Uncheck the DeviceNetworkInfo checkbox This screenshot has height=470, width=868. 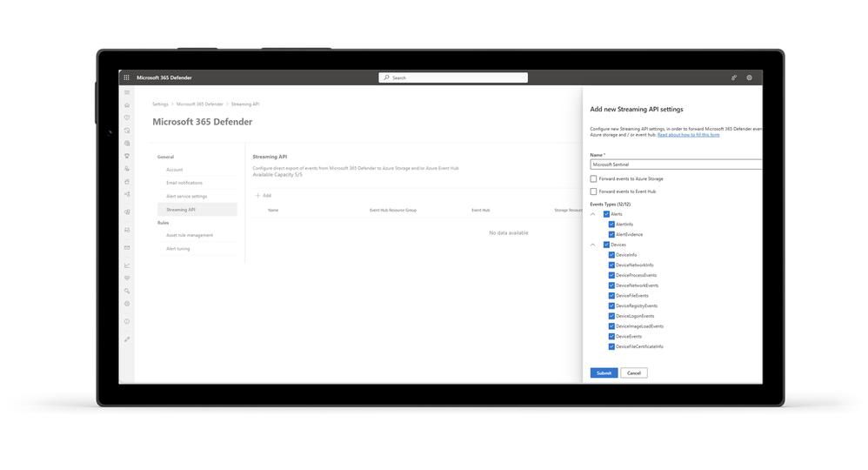611,265
